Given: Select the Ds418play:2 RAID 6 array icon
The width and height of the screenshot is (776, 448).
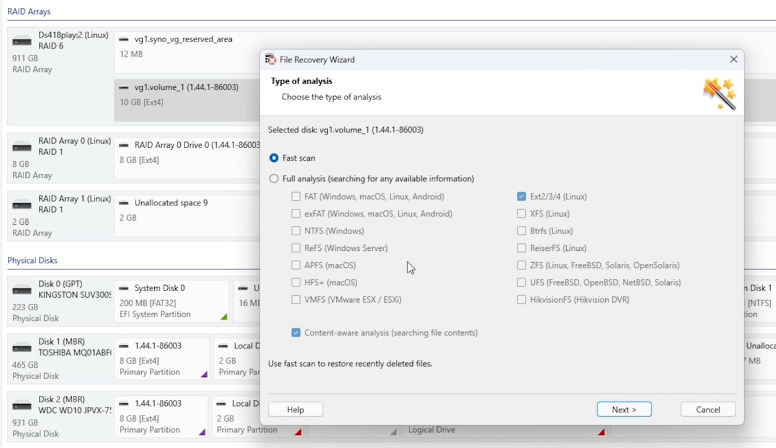Looking at the screenshot, I should coord(22,41).
